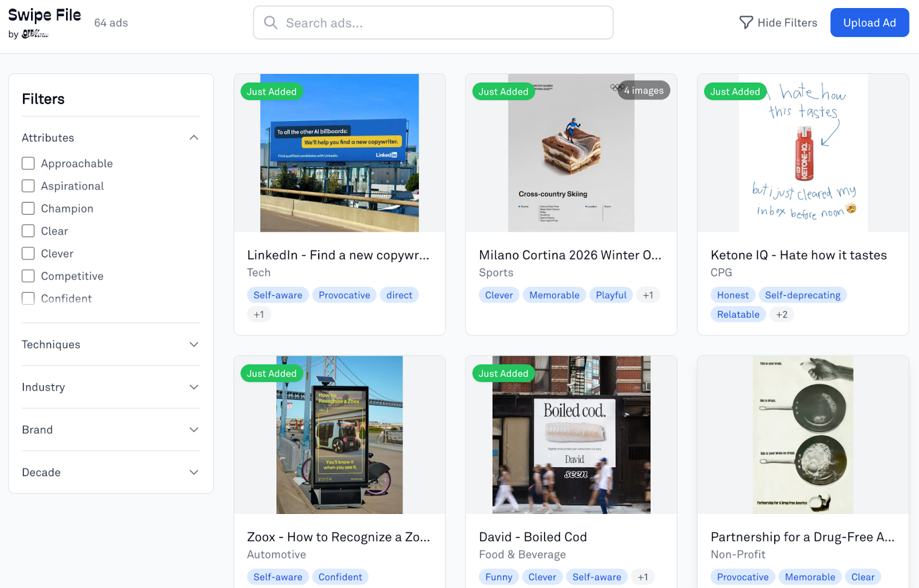Click the direct tag
Viewport: 919px width, 588px height.
[399, 295]
